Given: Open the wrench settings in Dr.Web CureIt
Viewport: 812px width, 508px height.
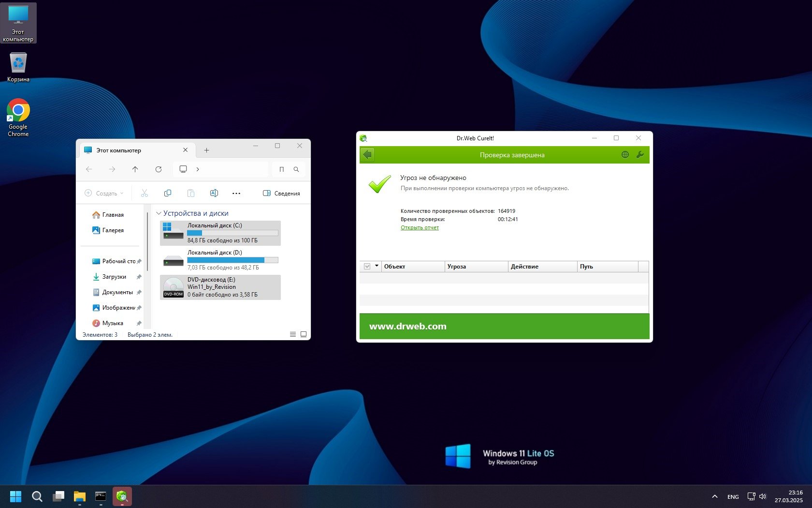Looking at the screenshot, I should tap(640, 155).
